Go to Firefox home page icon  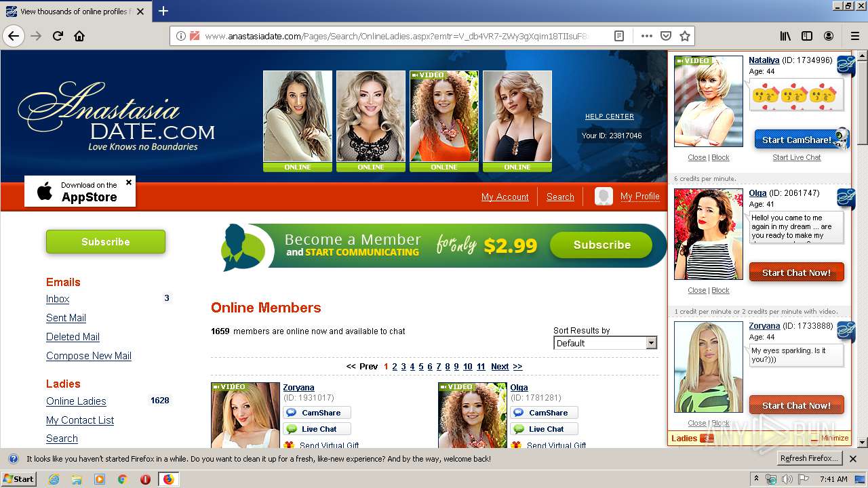point(79,36)
